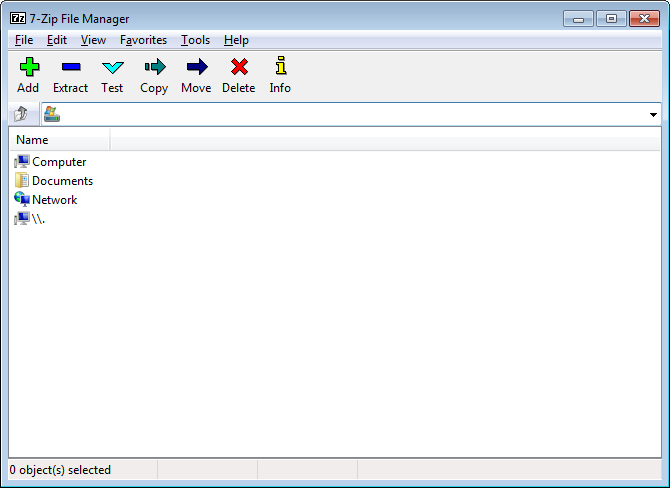Open the Tools menu
The height and width of the screenshot is (488, 670).
pos(196,40)
